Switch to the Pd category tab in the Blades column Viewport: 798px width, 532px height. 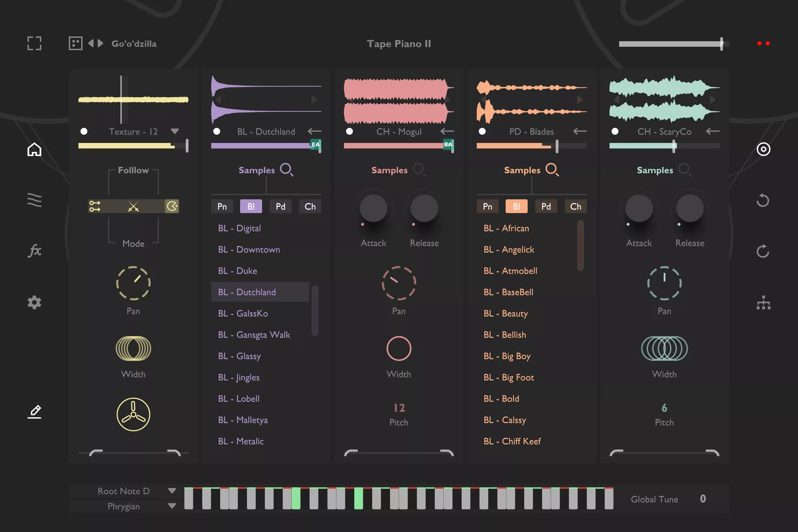(x=546, y=206)
